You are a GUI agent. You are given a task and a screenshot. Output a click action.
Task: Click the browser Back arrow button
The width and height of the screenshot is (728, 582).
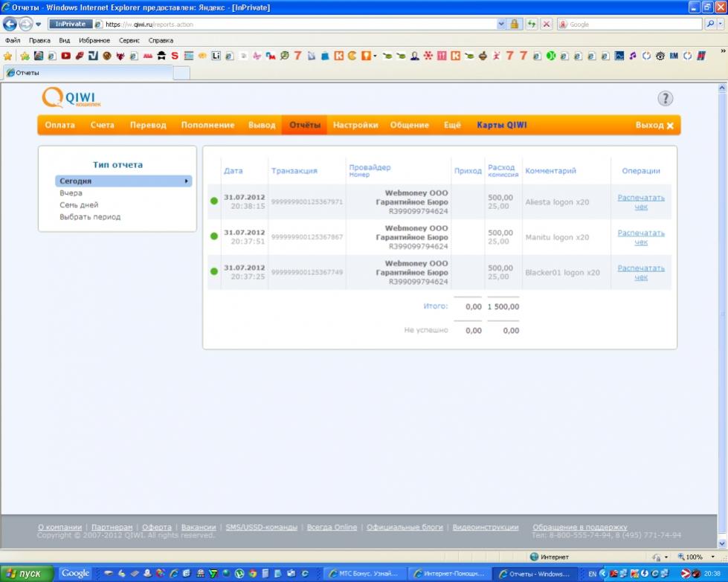(x=10, y=24)
